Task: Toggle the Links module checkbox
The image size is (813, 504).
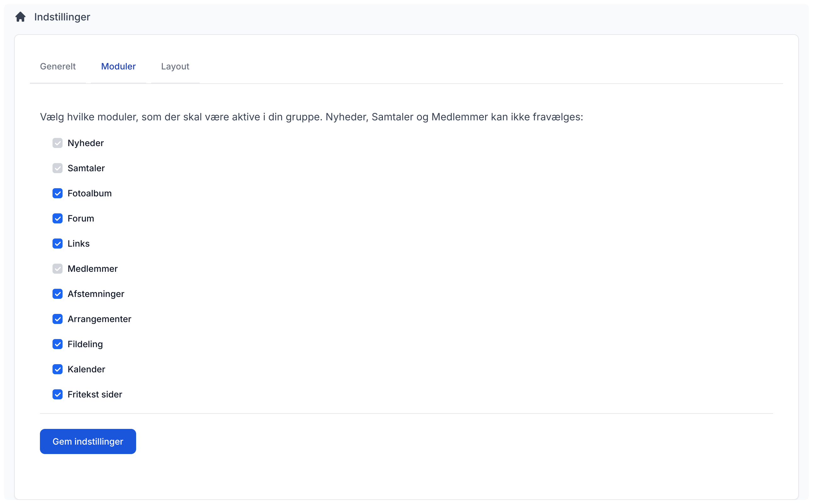Action: [57, 244]
